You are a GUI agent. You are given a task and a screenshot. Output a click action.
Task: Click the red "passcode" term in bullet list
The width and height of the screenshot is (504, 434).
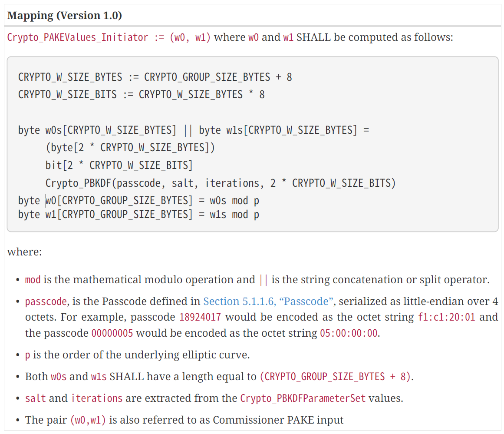[x=46, y=301]
